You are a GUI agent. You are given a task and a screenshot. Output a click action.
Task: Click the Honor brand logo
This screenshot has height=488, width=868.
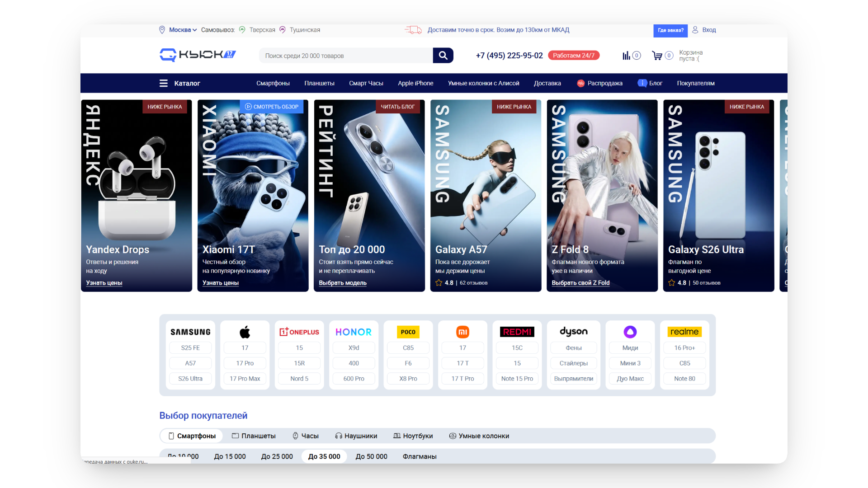tap(354, 332)
